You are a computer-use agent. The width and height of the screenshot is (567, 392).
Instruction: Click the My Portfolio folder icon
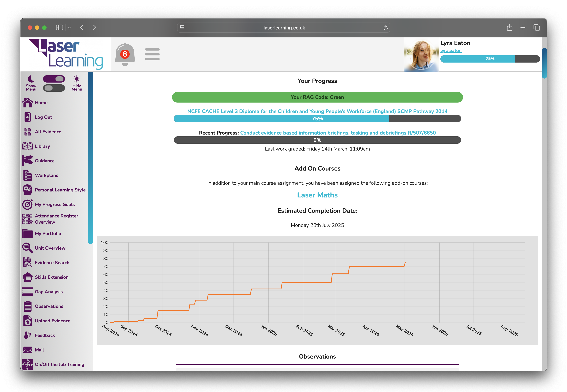tap(27, 233)
